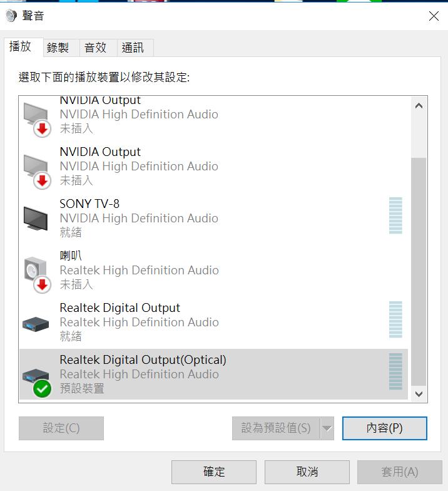Click the SONY TV-8 monitor icon
Image resolution: width=448 pixels, height=491 pixels.
(36, 218)
